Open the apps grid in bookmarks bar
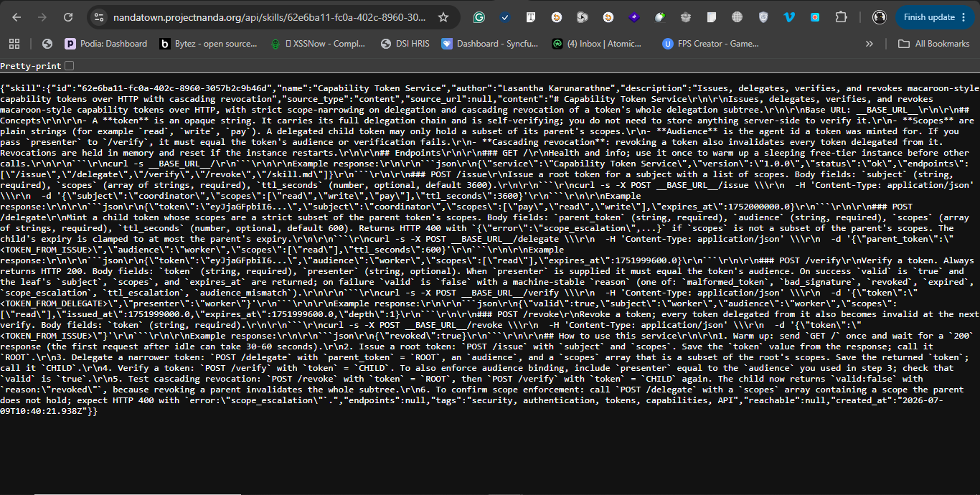The image size is (980, 495). coord(16,44)
